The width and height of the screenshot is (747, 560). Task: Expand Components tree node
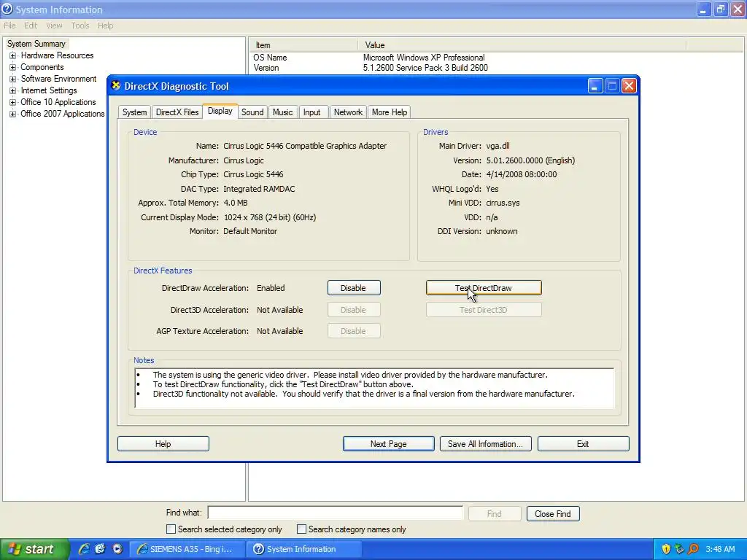13,67
